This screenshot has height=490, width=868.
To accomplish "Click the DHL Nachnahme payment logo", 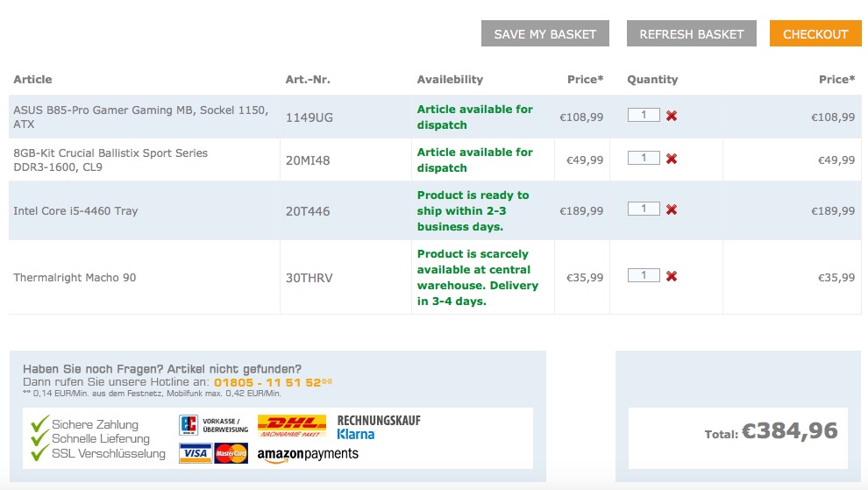I will (291, 426).
